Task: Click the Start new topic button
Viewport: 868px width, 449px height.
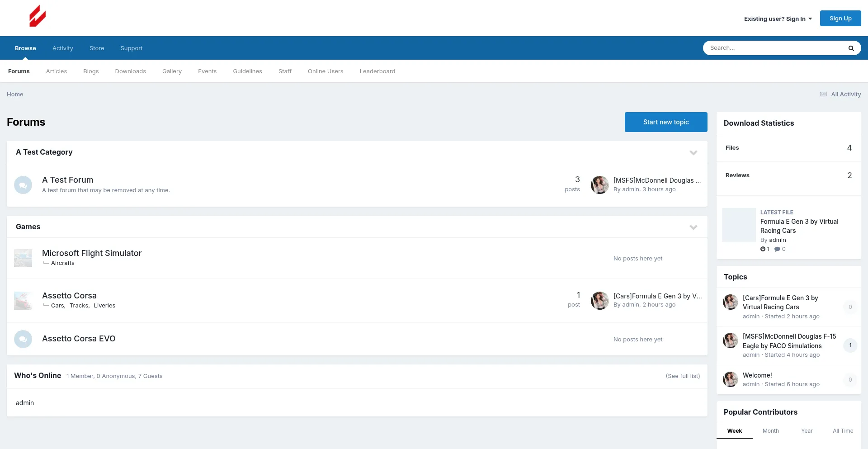Action: (666, 122)
